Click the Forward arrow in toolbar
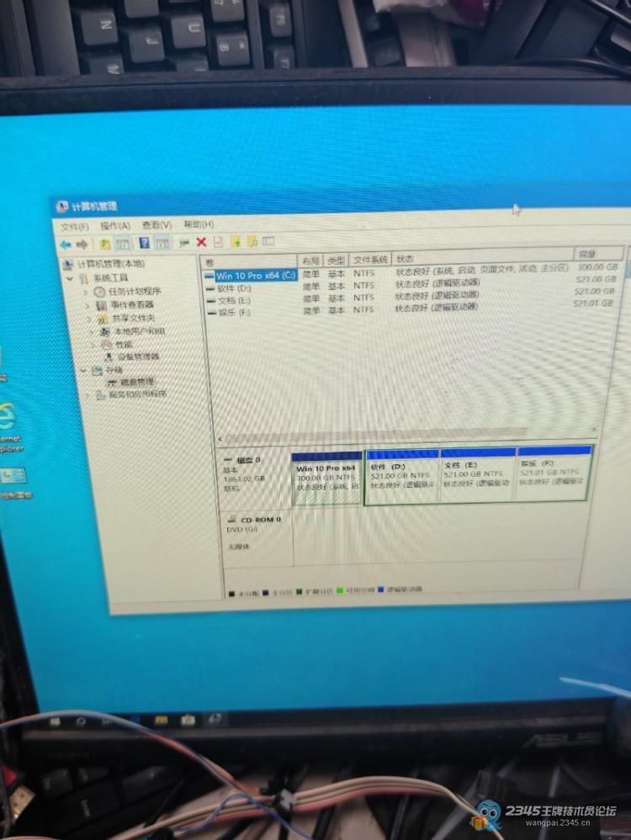The height and width of the screenshot is (840, 631). pos(82,243)
